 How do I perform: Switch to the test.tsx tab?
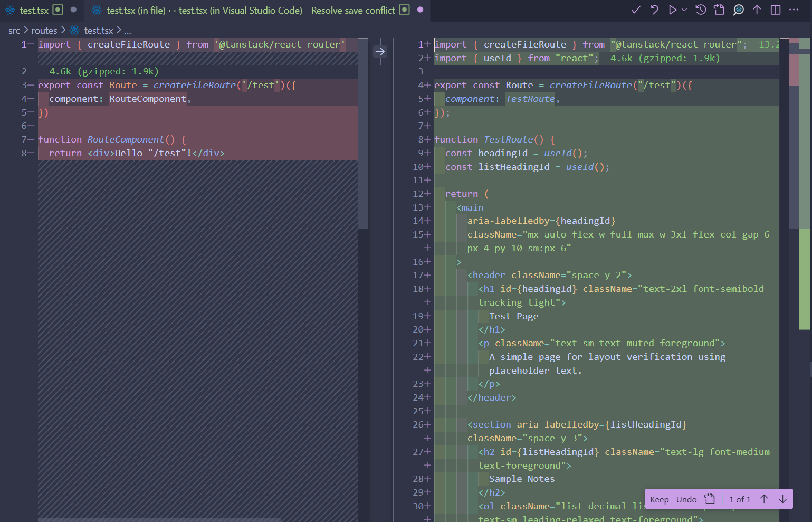tap(34, 11)
